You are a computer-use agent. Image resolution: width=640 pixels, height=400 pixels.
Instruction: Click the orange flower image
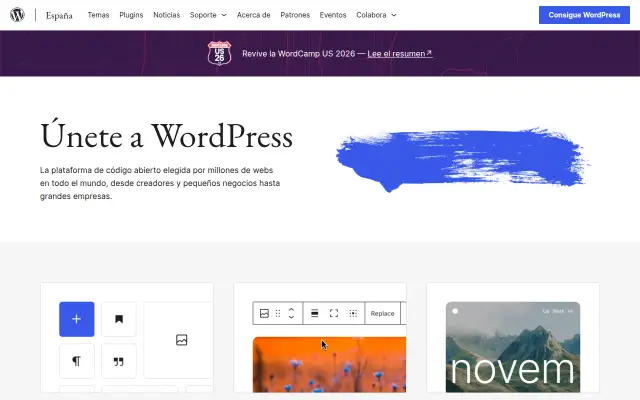(x=329, y=364)
